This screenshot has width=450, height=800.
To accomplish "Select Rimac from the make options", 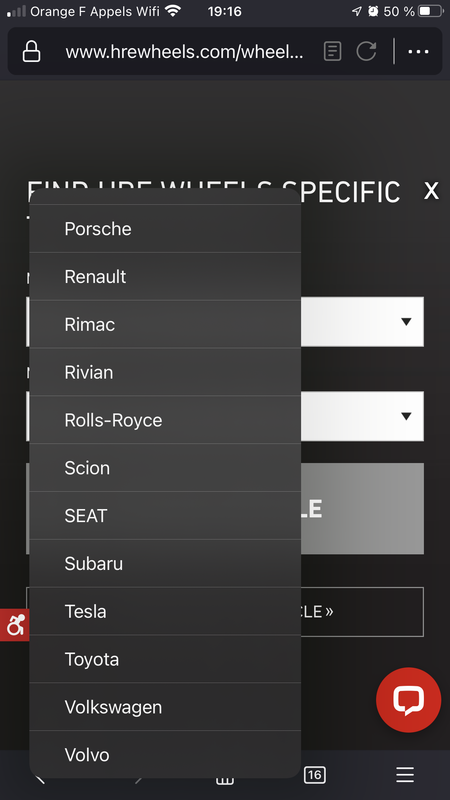I will click(x=165, y=324).
